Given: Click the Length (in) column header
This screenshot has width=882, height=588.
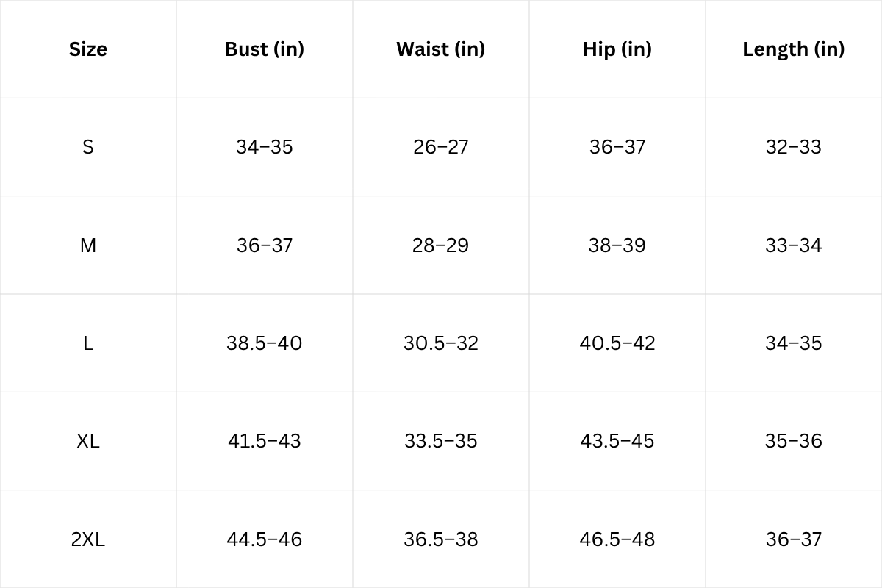Looking at the screenshot, I should 794,49.
